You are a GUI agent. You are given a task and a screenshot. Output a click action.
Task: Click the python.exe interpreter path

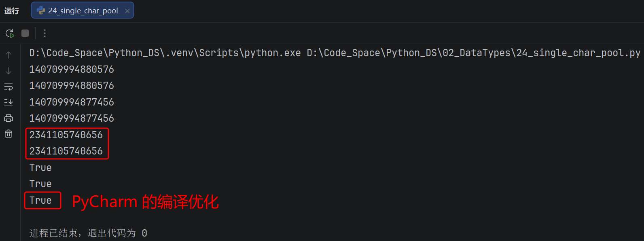tap(165, 53)
